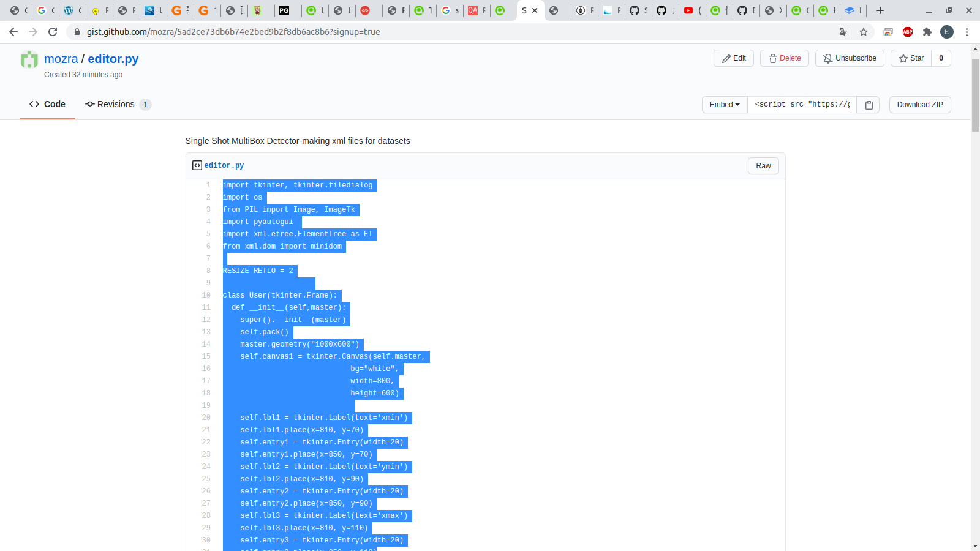The height and width of the screenshot is (551, 980).
Task: Star the editor.py gist
Action: [911, 58]
